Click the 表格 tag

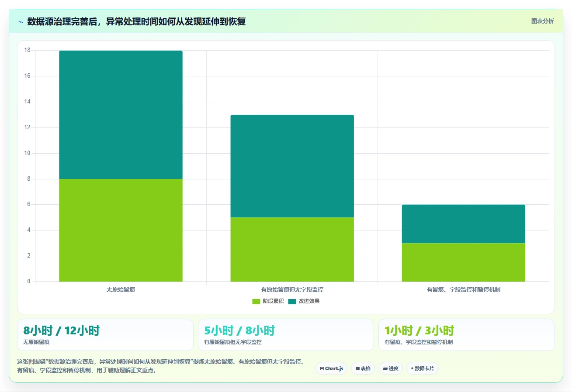click(x=363, y=368)
